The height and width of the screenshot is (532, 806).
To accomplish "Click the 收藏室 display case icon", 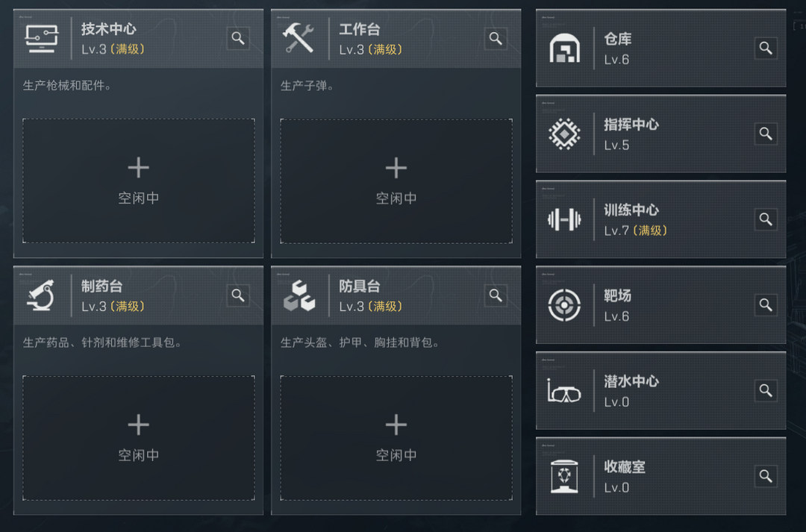I will tap(564, 476).
